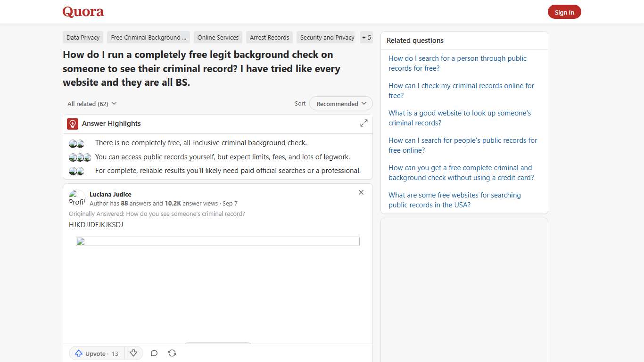Expand the All related (62) filter
This screenshot has width=644, height=362.
click(x=91, y=103)
